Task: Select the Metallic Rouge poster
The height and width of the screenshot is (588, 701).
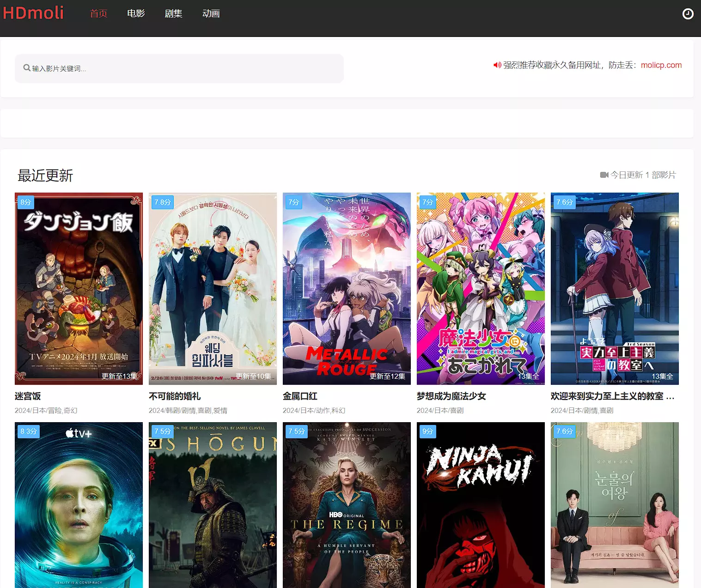Action: click(x=347, y=288)
